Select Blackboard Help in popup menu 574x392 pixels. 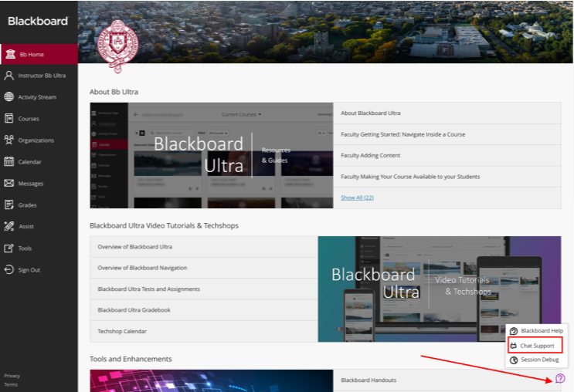click(x=536, y=331)
